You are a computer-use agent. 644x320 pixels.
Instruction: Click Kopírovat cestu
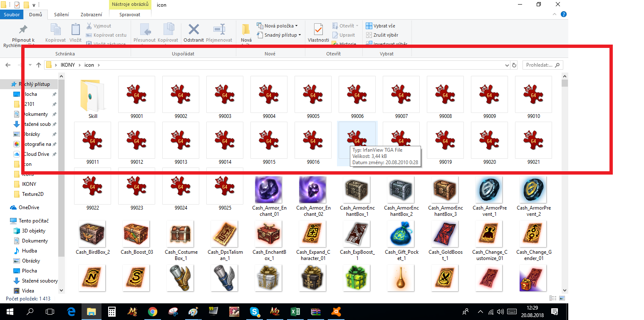point(106,35)
